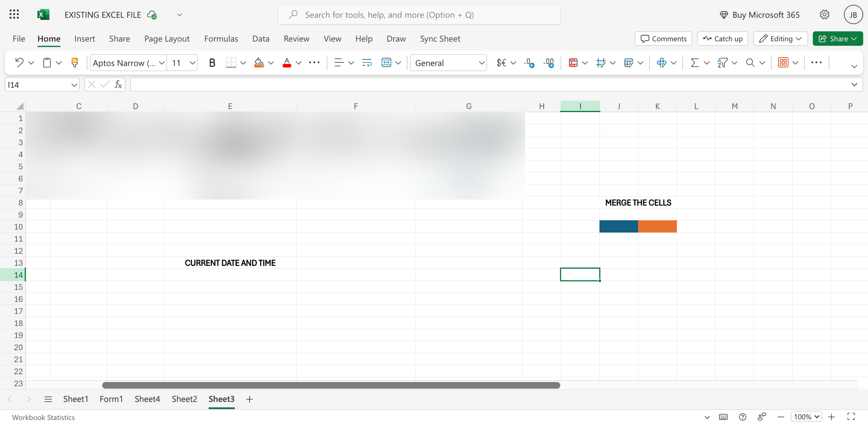Click the Name Box showing I14
Viewport: 868px width, 423px height.
click(37, 84)
